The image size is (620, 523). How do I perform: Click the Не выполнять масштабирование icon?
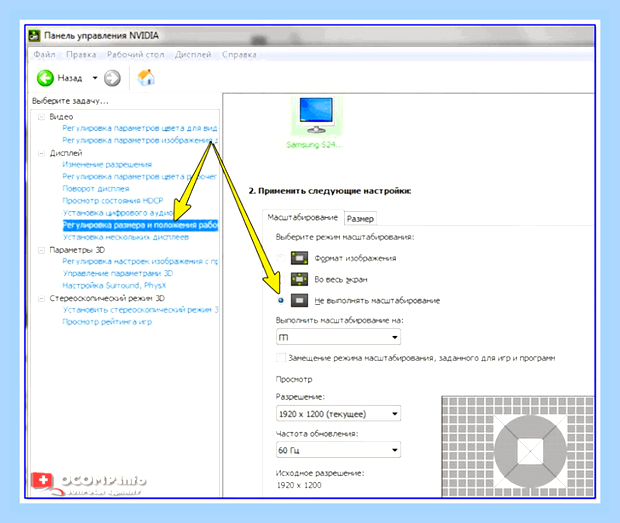coord(299,300)
